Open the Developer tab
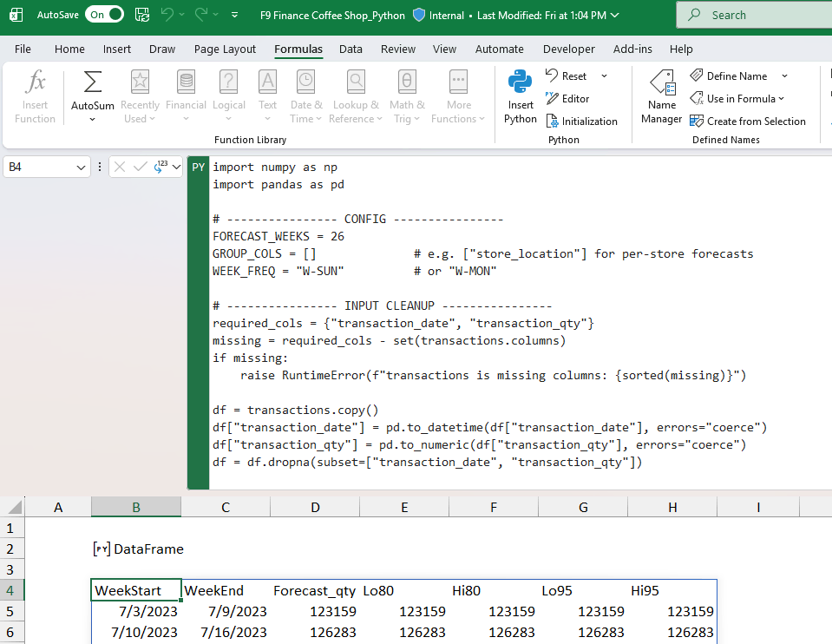This screenshot has height=644, width=832. click(x=571, y=49)
